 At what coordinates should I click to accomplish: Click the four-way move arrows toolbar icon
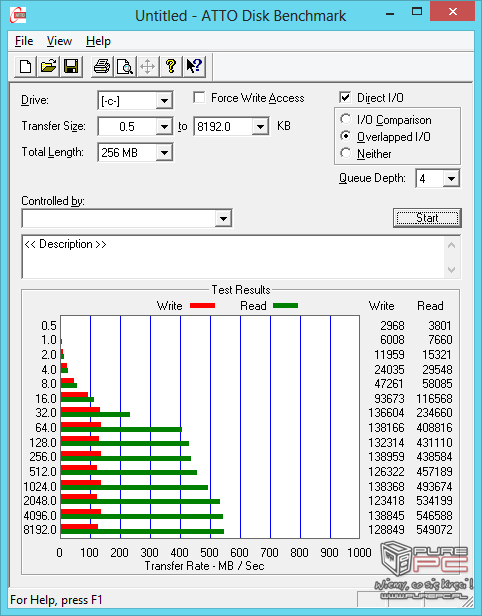[148, 66]
